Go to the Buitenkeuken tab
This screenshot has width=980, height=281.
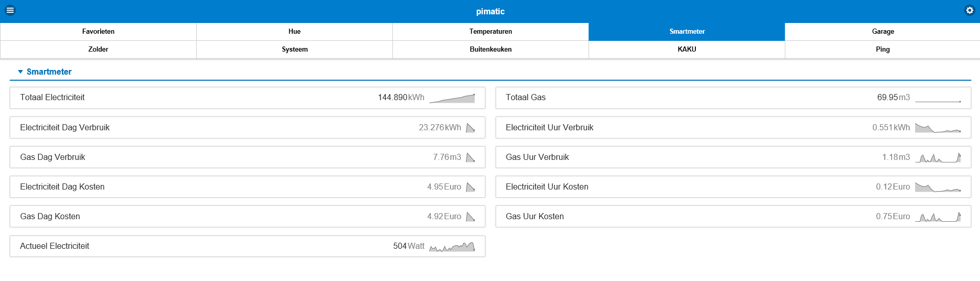491,50
